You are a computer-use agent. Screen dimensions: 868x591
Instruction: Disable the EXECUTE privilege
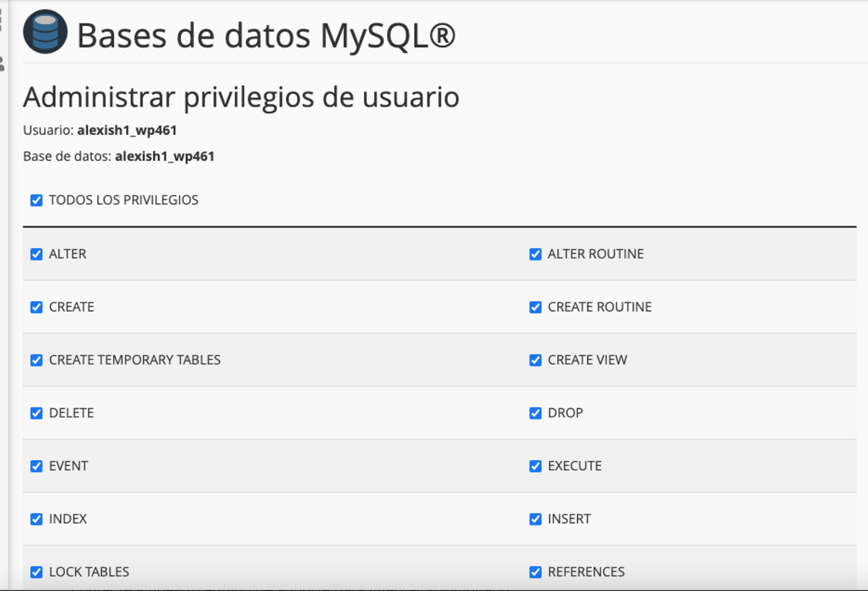[535, 466]
